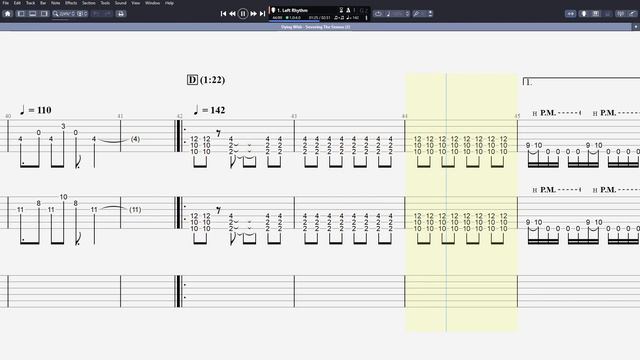Jump to the first bar
Viewport: 640px width, 360px height.
[223, 13]
